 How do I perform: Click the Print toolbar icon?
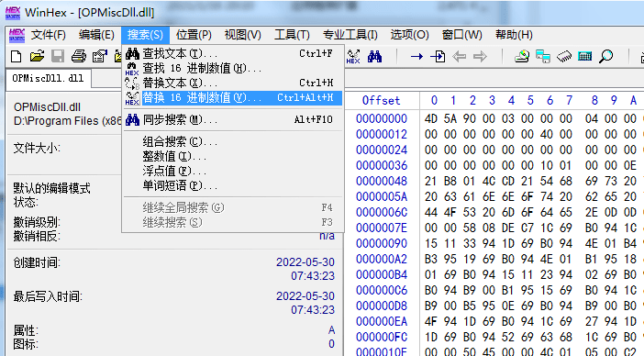point(79,56)
